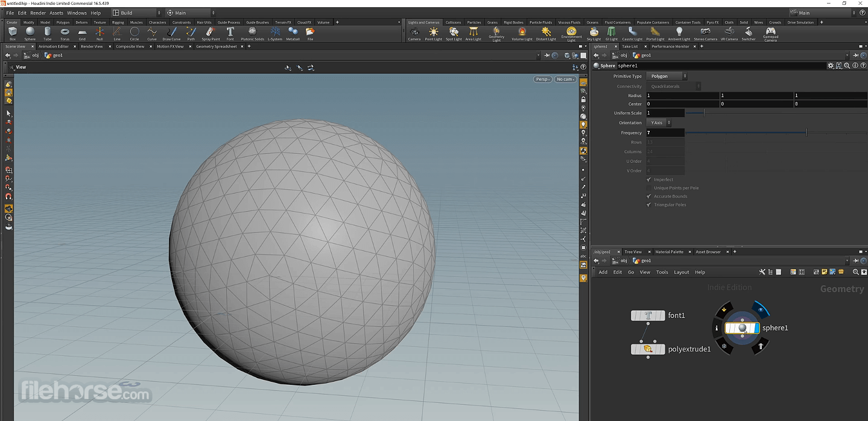Switch to the Animation Editor tab
Image resolution: width=868 pixels, height=421 pixels.
coord(54,46)
